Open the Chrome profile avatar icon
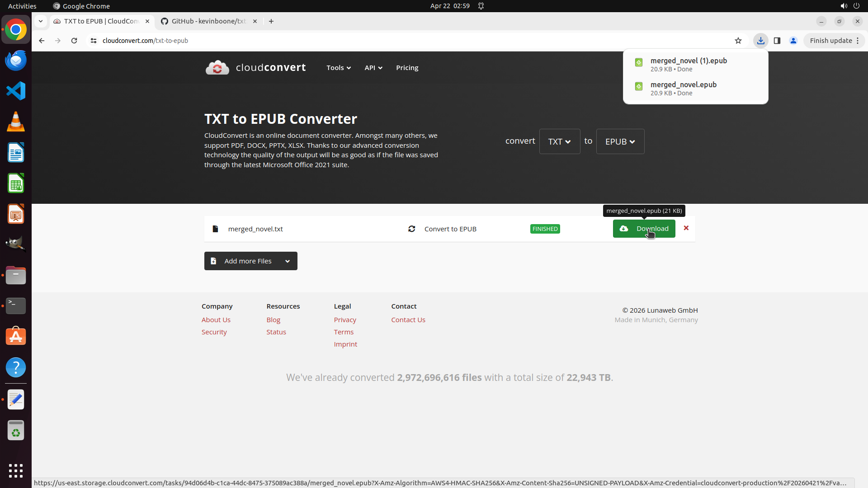This screenshot has height=488, width=868. click(793, 41)
